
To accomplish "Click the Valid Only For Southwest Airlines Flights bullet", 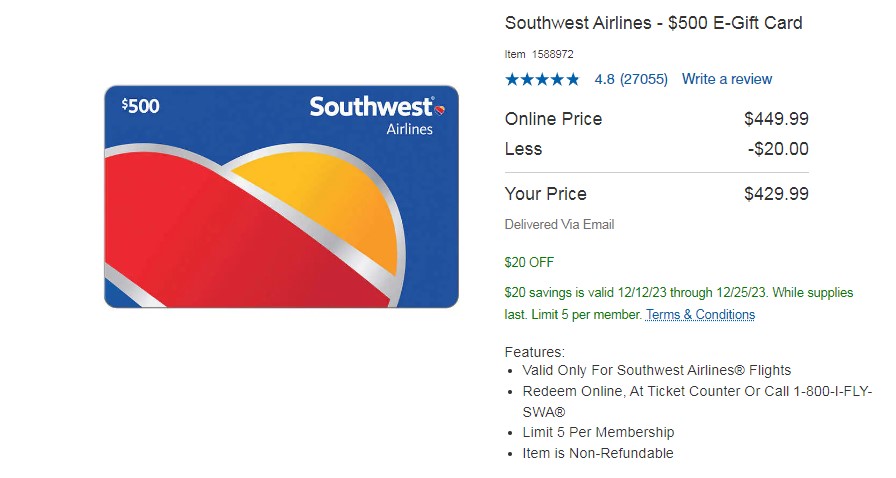I will (x=657, y=371).
